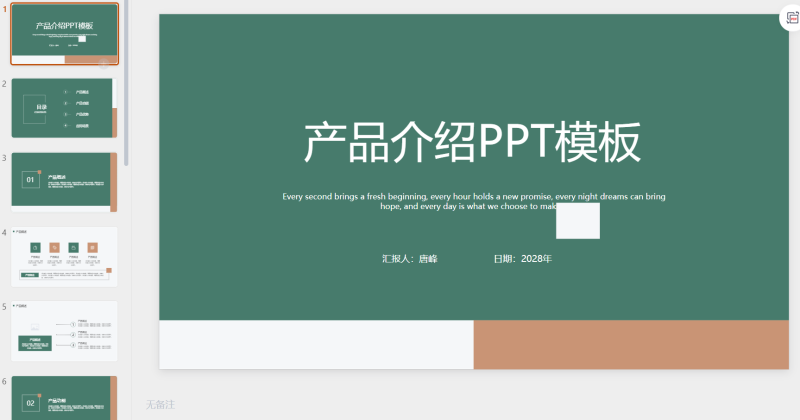Select the brown rectangle at slide bottom
800x420 pixels.
tap(631, 344)
